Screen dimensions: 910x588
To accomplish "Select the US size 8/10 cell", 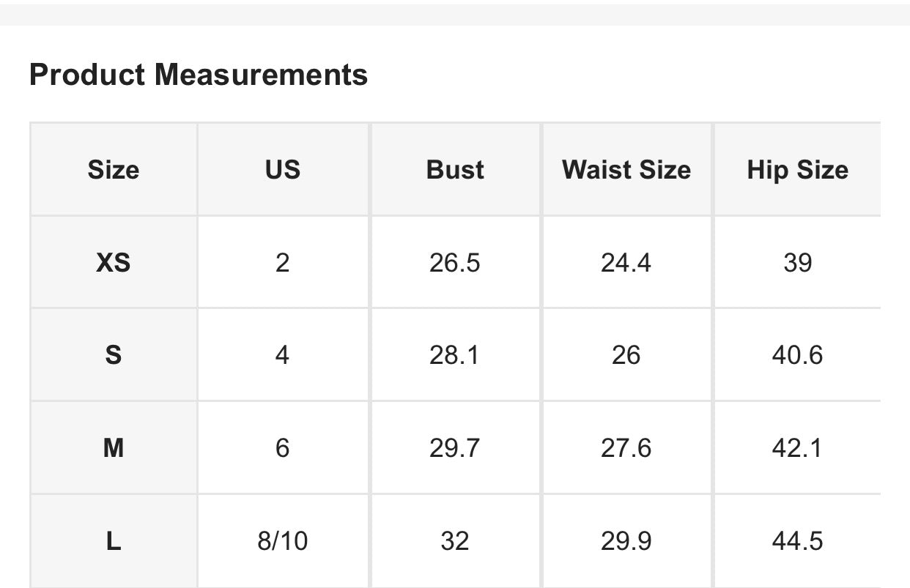I will click(283, 541).
